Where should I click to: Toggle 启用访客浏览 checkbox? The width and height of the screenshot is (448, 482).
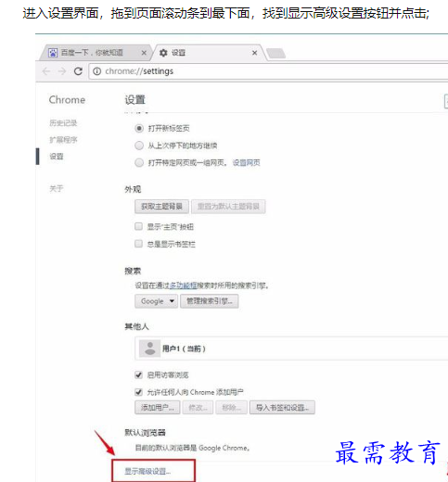pos(138,374)
